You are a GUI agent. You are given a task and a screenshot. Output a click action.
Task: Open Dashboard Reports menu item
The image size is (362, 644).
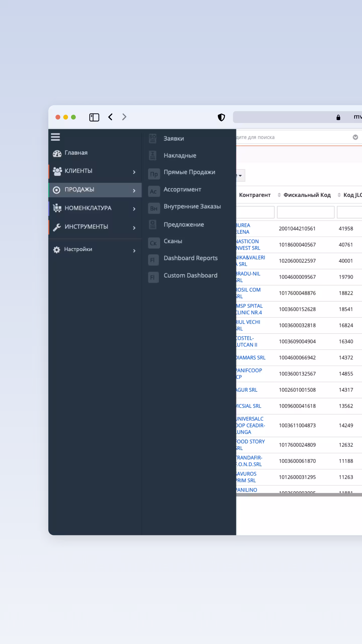click(191, 258)
